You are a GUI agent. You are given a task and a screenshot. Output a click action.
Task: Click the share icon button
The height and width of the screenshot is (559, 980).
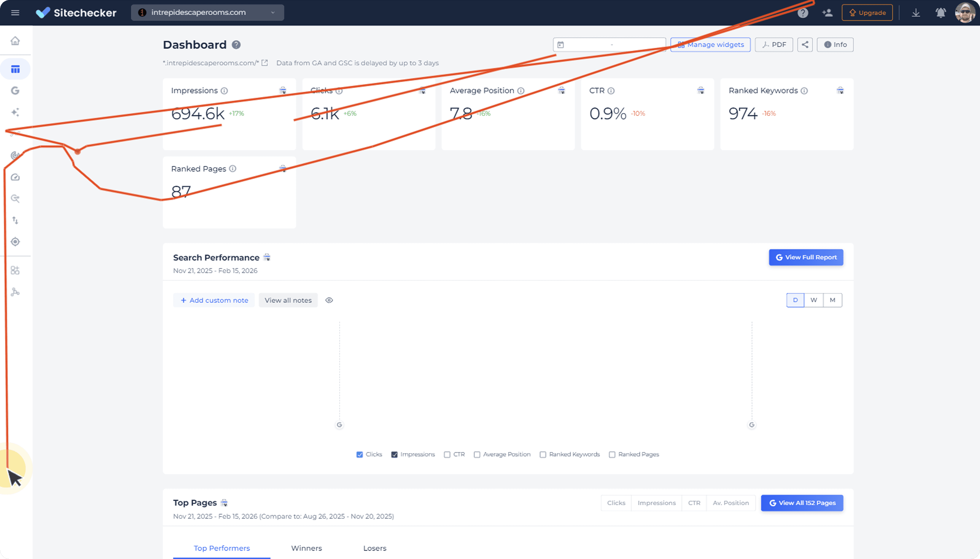pos(805,45)
